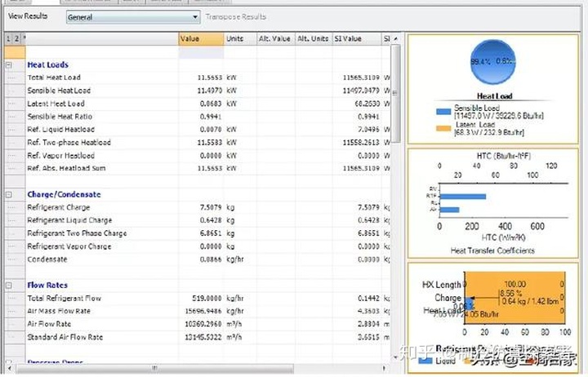
Task: Click the Heat Loads section heading
Action: tap(47, 64)
